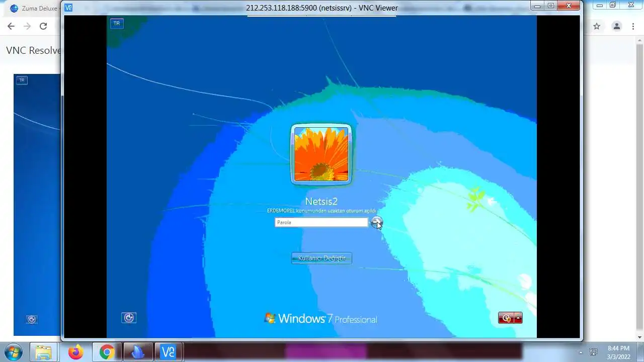Click Chrome page scrollbar down arrow
Screen dimensions: 644x362
640,337
